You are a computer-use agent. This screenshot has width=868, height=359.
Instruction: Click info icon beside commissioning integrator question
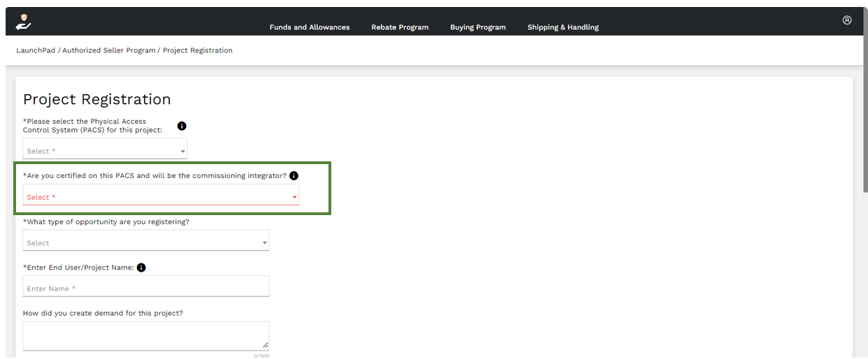click(294, 176)
